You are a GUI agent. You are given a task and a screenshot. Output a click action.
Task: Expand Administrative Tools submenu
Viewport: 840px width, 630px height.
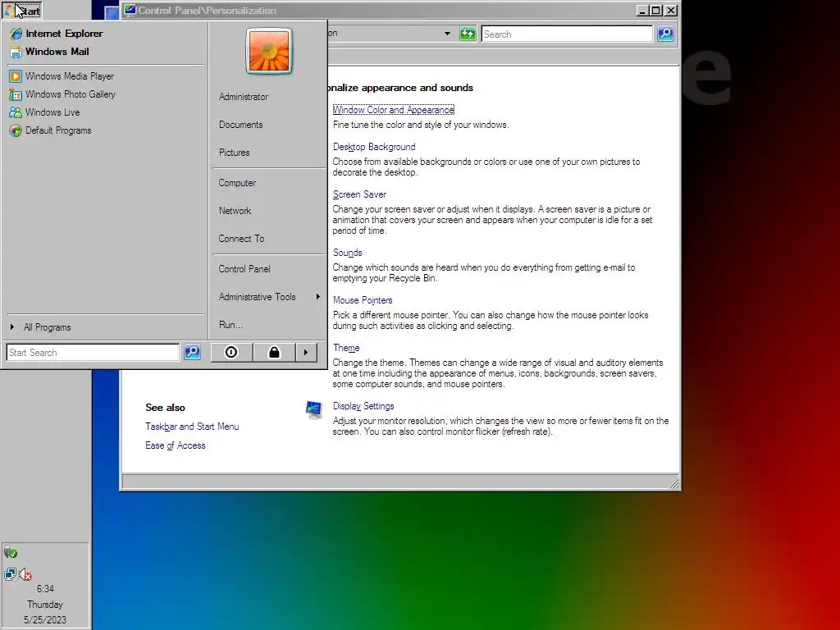(269, 297)
